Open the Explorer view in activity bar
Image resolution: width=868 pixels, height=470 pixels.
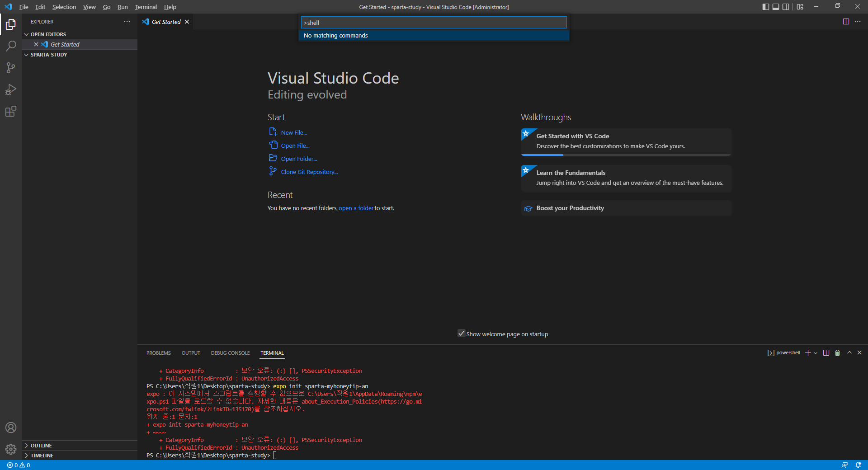pyautogui.click(x=11, y=24)
